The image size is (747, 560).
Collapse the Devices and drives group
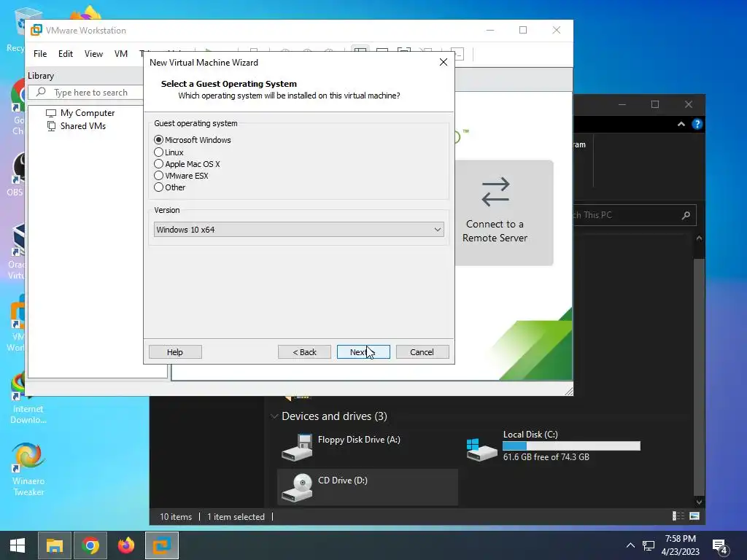(x=274, y=416)
